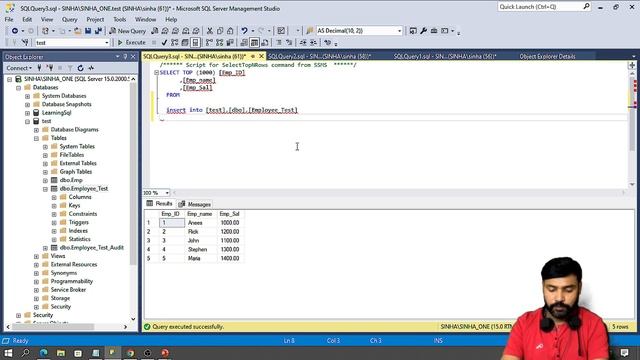Open the File menu
This screenshot has width=640, height=360.
pyautogui.click(x=9, y=19)
